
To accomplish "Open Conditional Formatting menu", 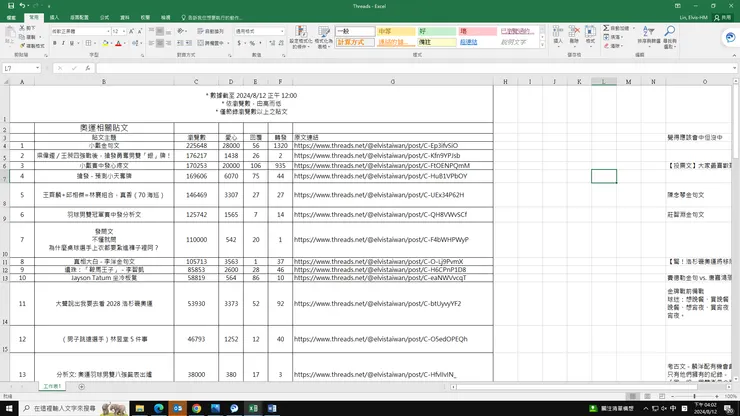I will 301,37.
